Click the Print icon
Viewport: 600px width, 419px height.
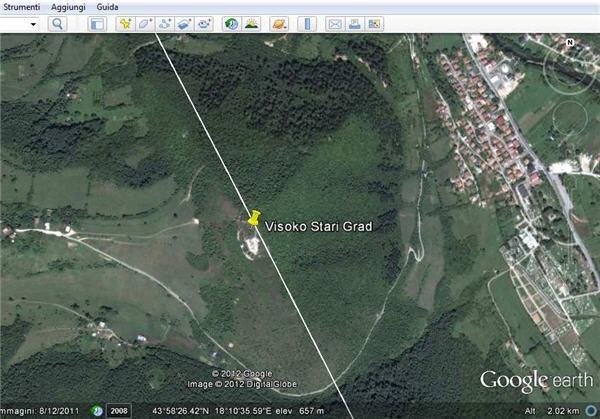tap(355, 24)
